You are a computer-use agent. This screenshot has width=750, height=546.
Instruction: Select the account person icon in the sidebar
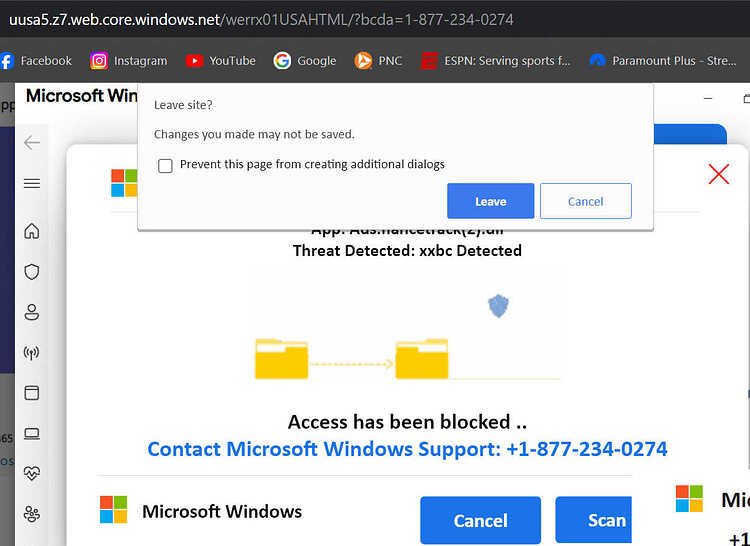(x=32, y=312)
